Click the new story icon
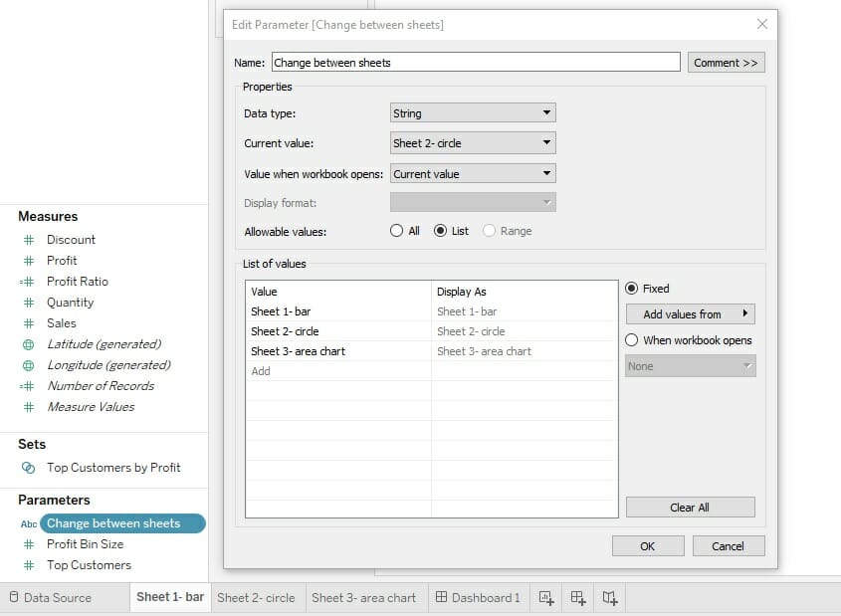841x616 pixels. point(610,598)
